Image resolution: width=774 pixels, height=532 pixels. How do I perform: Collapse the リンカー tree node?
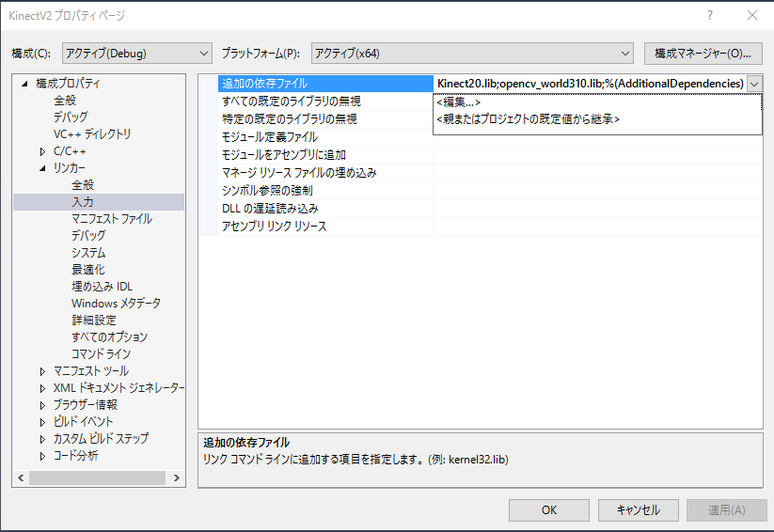pos(42,168)
